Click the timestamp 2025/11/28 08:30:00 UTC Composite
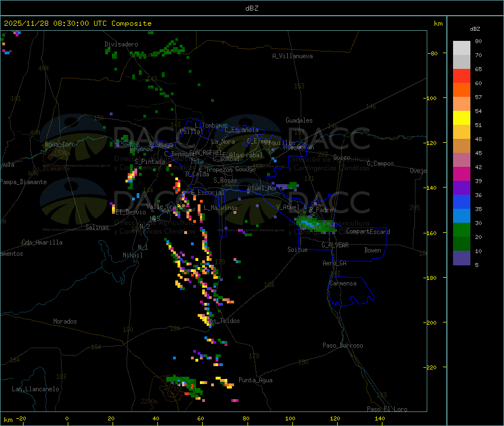Image resolution: width=504 pixels, height=426 pixels. (x=77, y=24)
